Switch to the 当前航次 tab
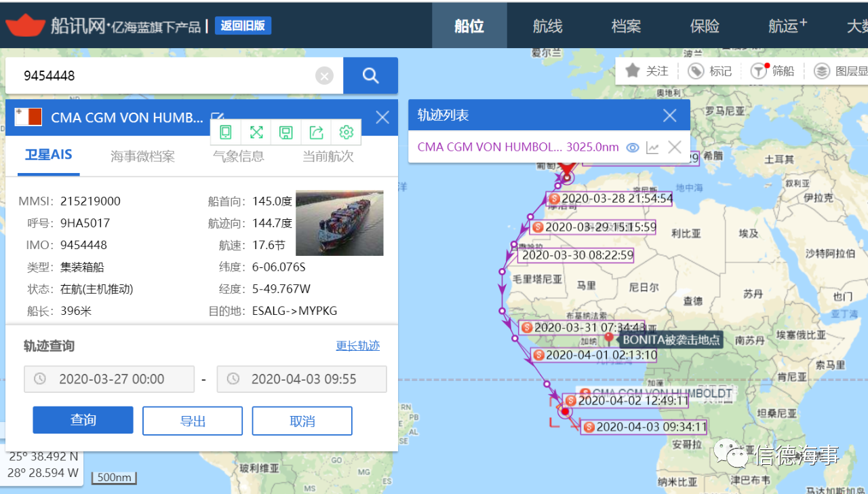 pyautogui.click(x=328, y=156)
